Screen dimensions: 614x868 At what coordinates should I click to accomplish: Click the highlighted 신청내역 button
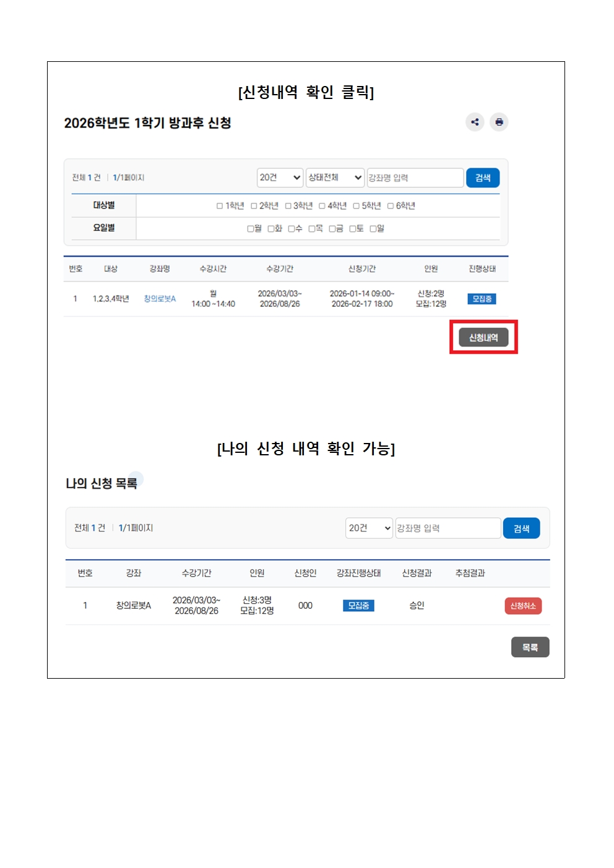tap(483, 337)
